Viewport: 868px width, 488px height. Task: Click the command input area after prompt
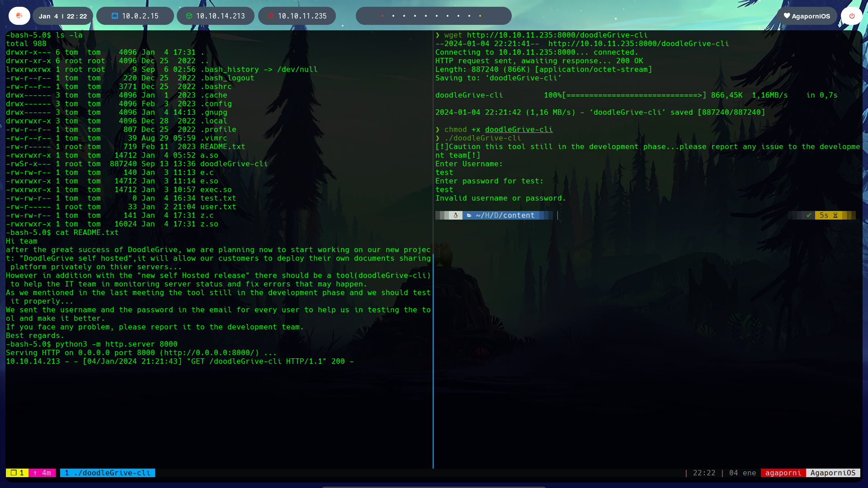tap(633, 216)
